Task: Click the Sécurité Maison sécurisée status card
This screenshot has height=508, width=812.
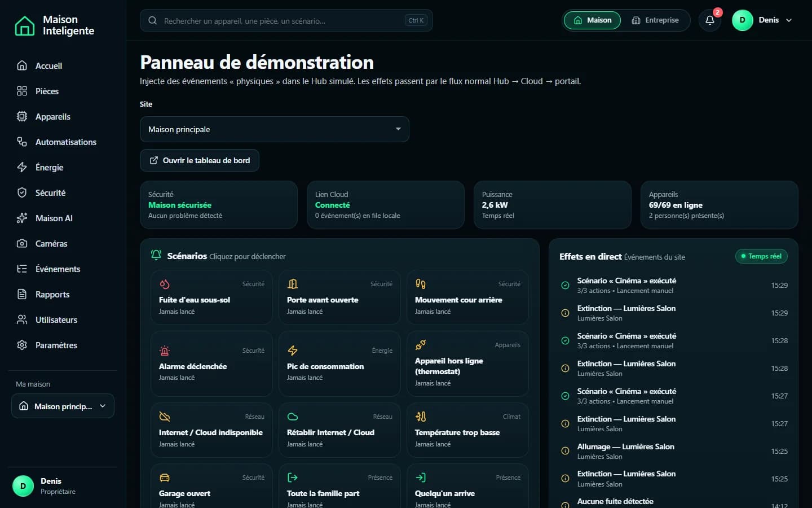Action: click(219, 205)
